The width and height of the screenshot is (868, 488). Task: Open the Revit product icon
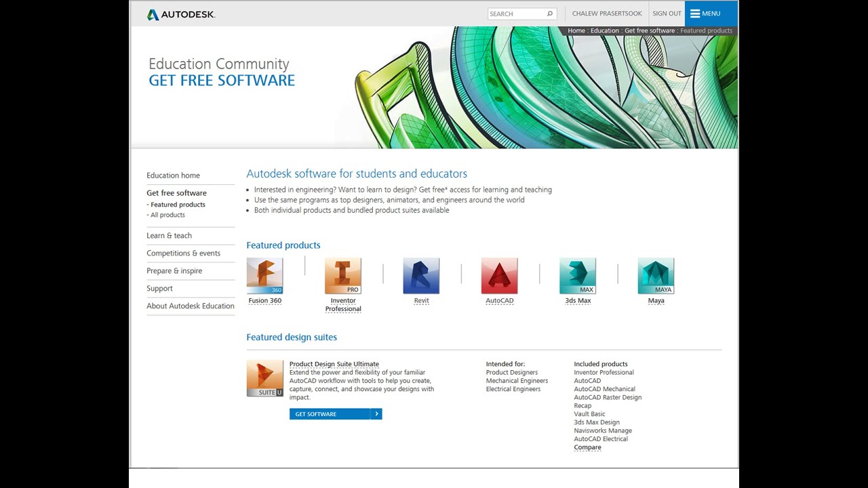point(421,276)
